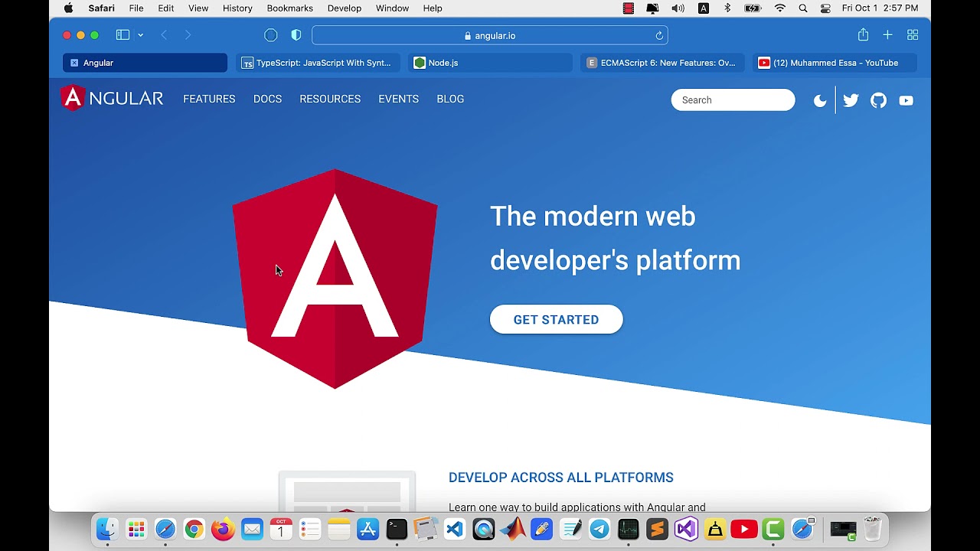This screenshot has height=551, width=980.
Task: Open Angular's YouTube channel icon
Action: click(x=906, y=100)
